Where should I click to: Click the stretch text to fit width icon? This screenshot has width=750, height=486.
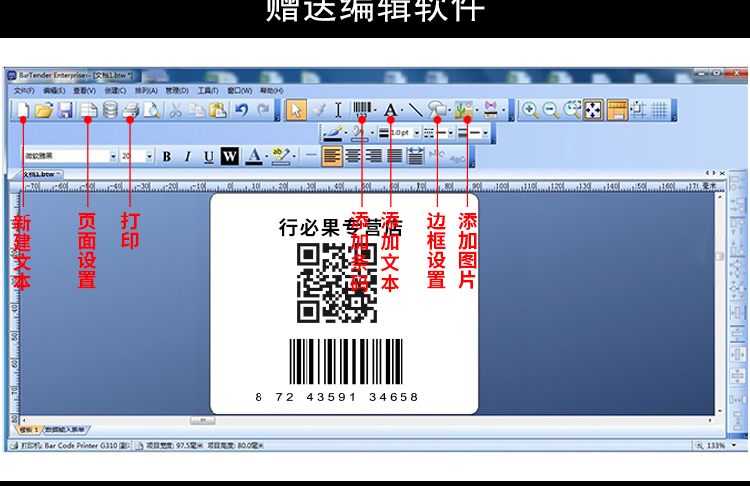point(415,156)
